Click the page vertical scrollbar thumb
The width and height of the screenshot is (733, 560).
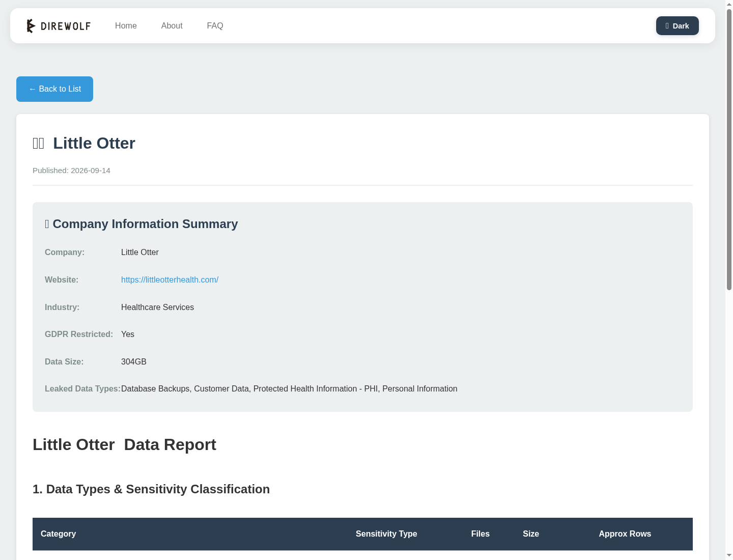729,149
